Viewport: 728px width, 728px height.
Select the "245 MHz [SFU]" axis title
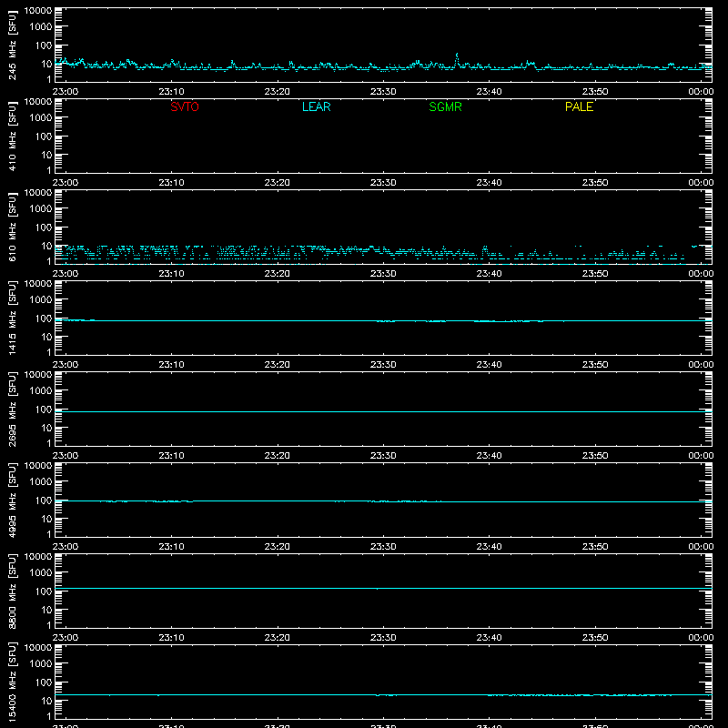point(13,45)
